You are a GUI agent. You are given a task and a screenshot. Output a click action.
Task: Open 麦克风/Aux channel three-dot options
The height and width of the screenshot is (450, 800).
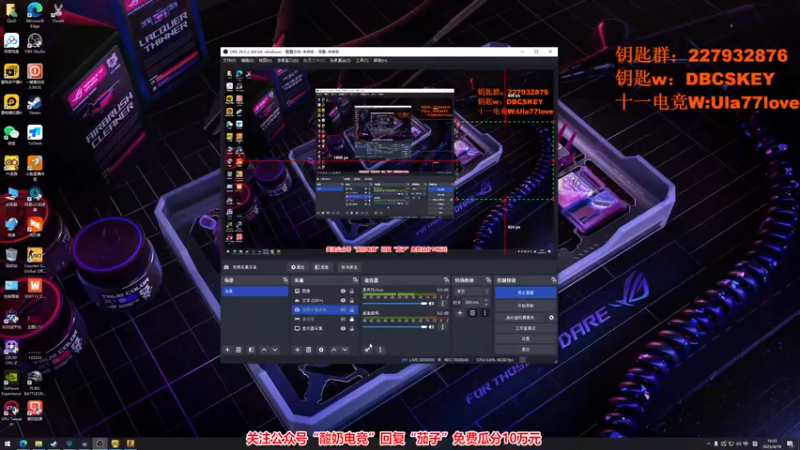click(442, 304)
